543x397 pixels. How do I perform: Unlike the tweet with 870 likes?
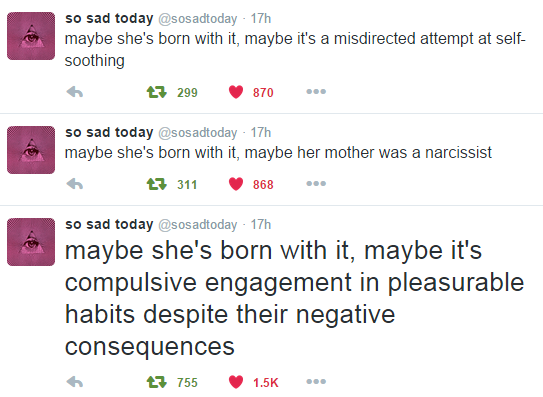pos(236,92)
